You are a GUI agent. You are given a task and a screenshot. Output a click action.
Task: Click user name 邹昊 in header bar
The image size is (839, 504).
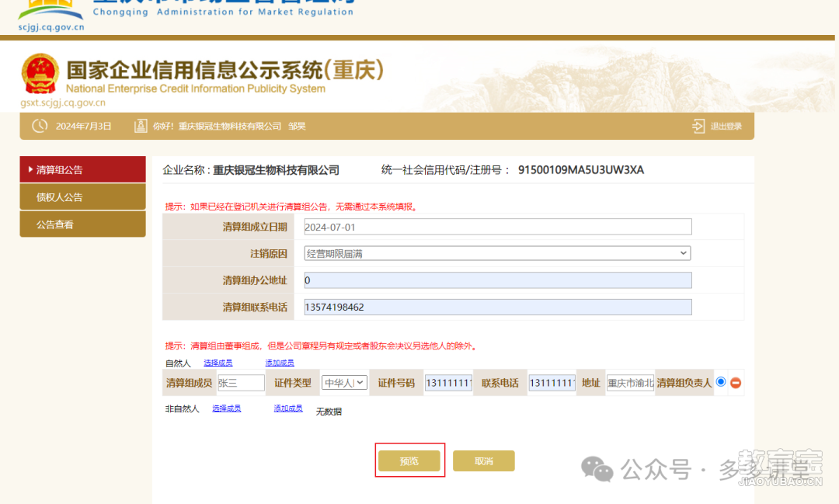coord(297,127)
